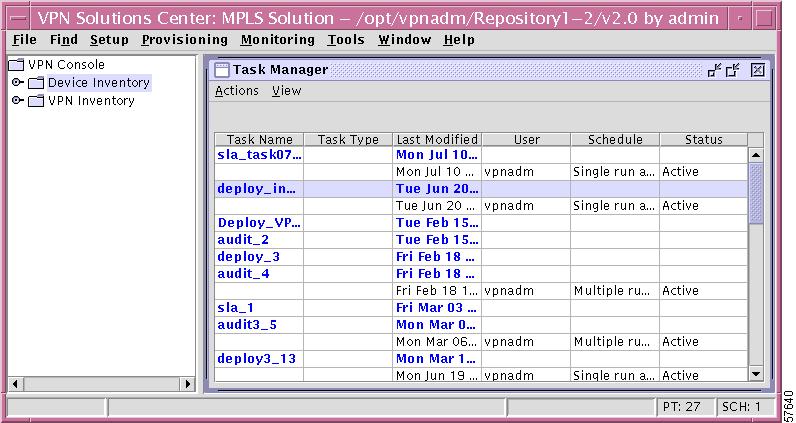
Task: Select VPN Console root item
Action: [66, 64]
